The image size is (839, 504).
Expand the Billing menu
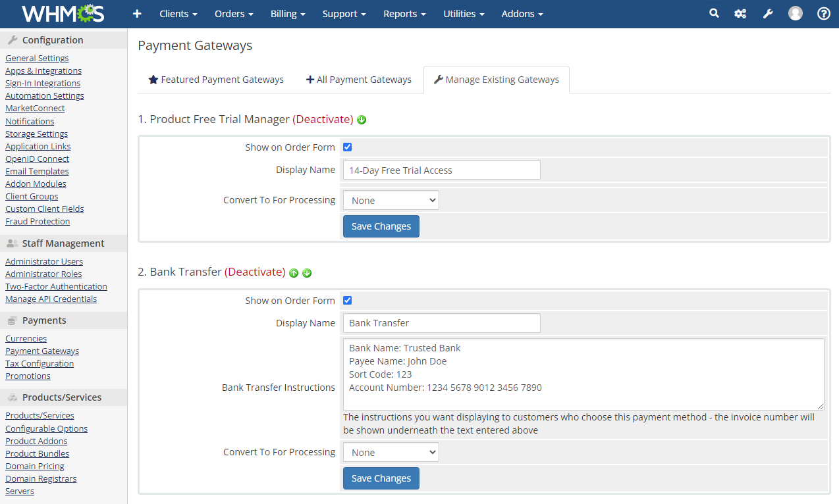click(x=287, y=14)
